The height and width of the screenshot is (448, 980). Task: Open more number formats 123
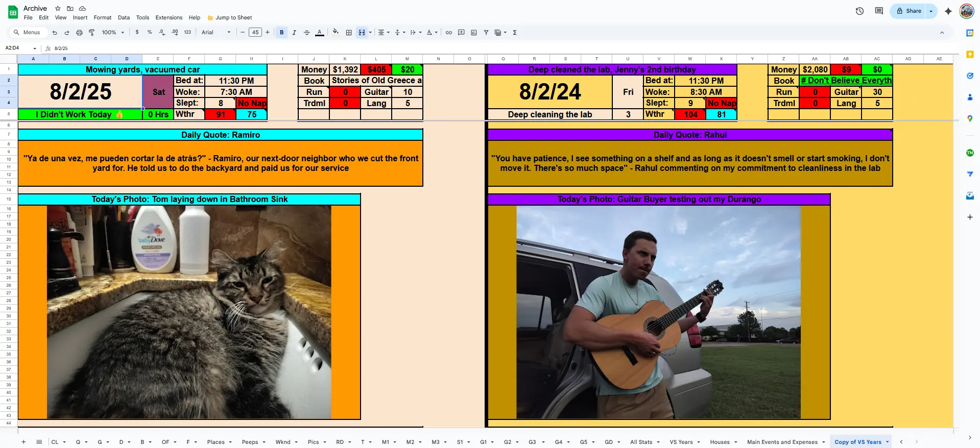click(x=187, y=32)
